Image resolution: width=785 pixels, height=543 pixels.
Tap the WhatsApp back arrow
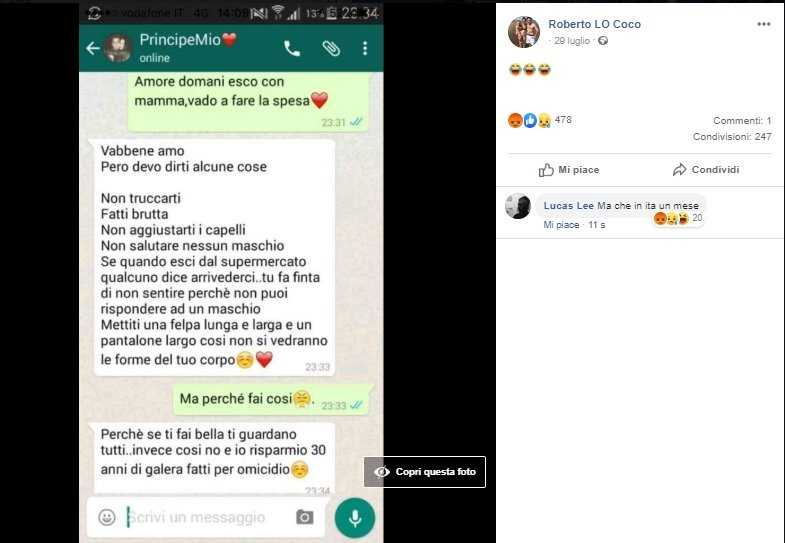point(93,49)
